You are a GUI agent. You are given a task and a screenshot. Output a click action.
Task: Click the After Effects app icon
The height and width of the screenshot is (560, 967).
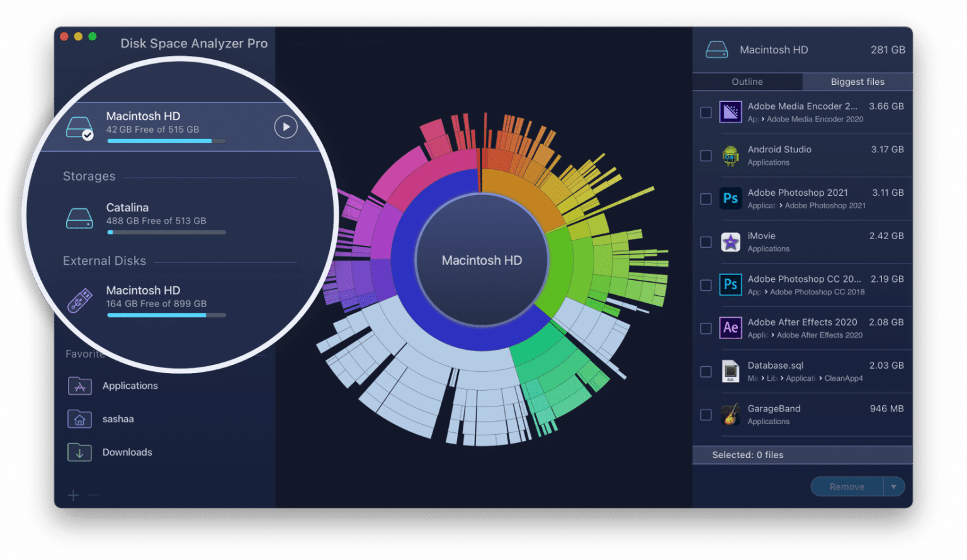[730, 328]
